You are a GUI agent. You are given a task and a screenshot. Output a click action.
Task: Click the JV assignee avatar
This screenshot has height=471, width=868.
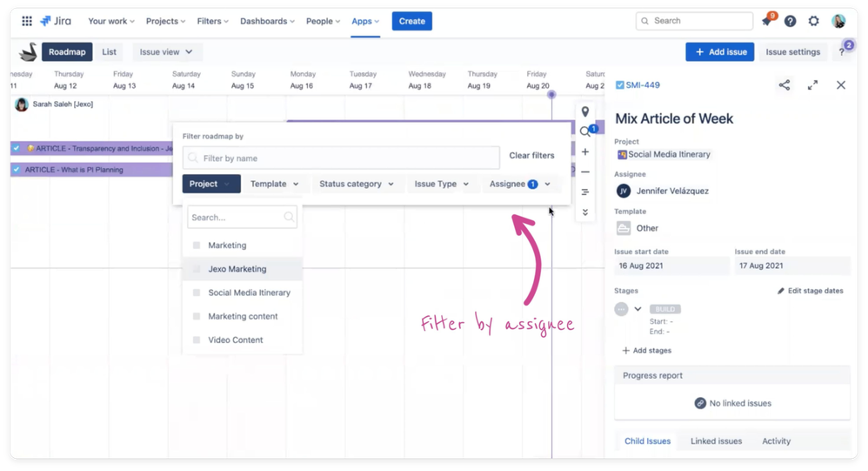coord(624,191)
